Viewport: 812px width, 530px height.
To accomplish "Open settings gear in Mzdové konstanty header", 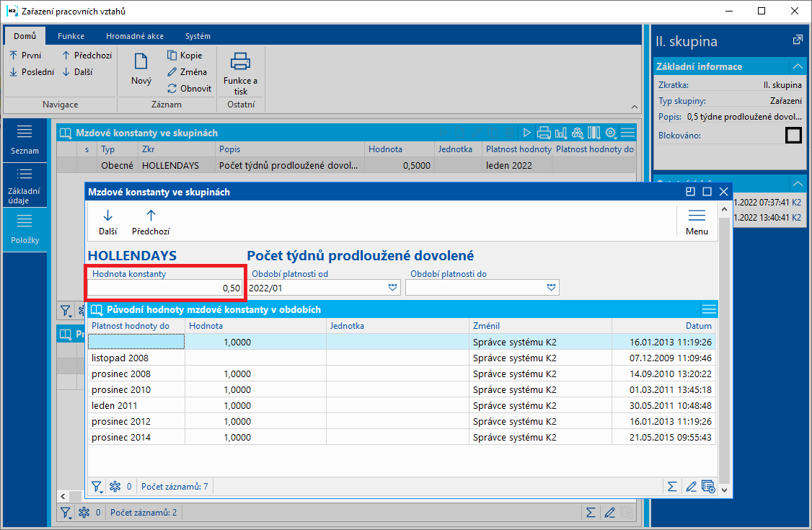I will (611, 133).
